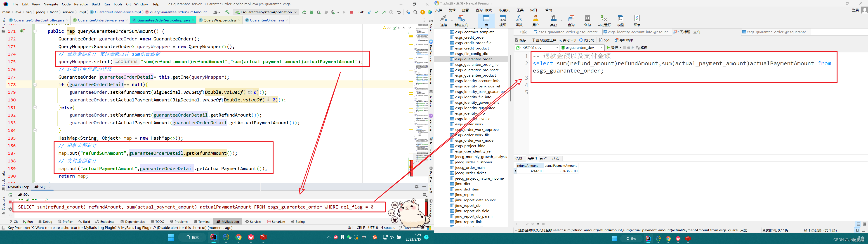Screen dimensions: 868x244
Task: Open Navicat 收藏夹 favorites menu
Action: [x=504, y=10]
